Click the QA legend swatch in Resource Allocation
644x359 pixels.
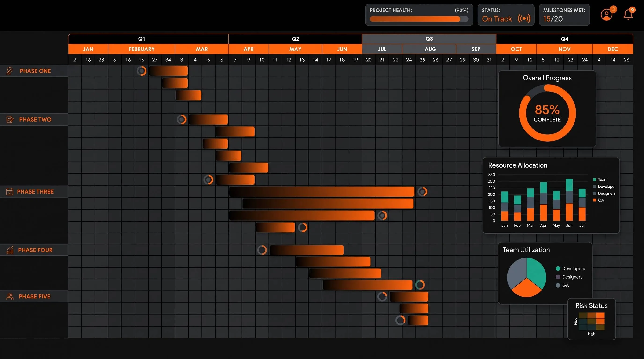pyautogui.click(x=594, y=200)
